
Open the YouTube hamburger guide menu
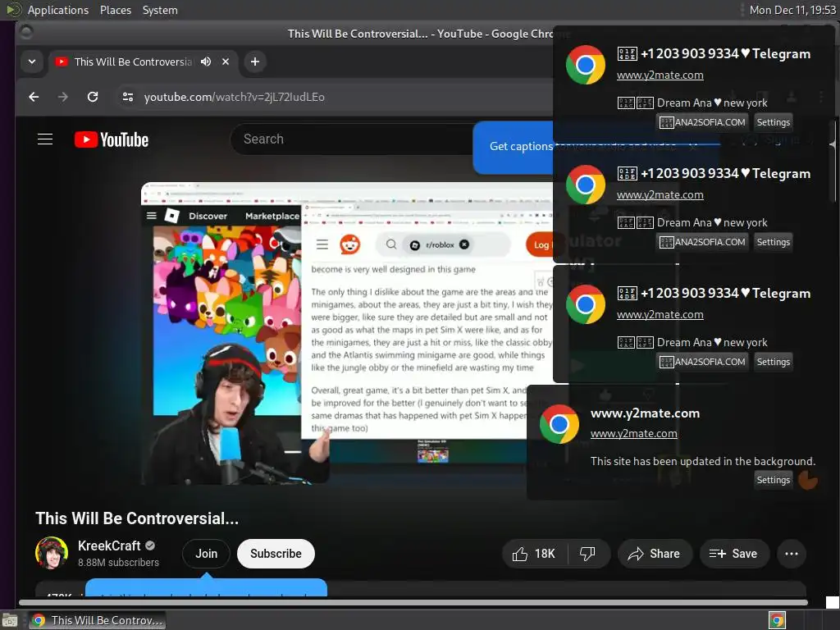[x=45, y=139]
